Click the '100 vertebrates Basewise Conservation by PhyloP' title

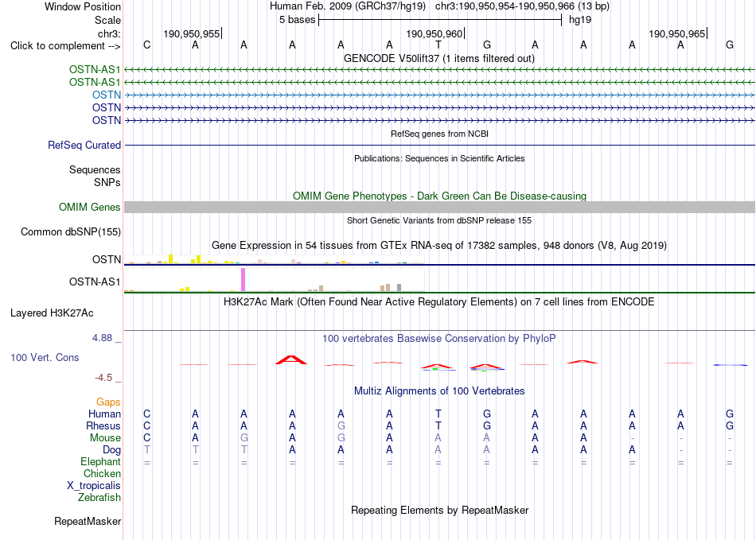point(439,339)
